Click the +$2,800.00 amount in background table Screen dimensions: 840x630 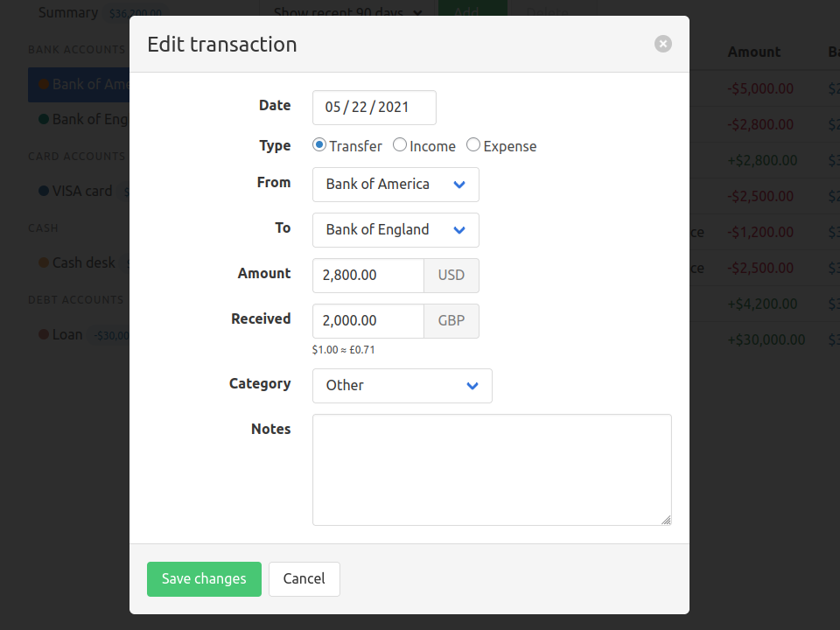762,161
